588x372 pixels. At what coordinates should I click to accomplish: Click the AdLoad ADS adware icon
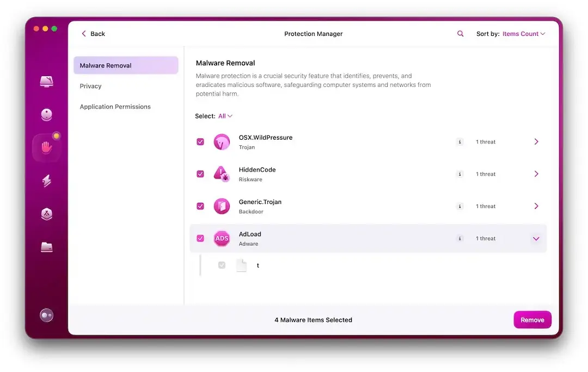point(222,239)
